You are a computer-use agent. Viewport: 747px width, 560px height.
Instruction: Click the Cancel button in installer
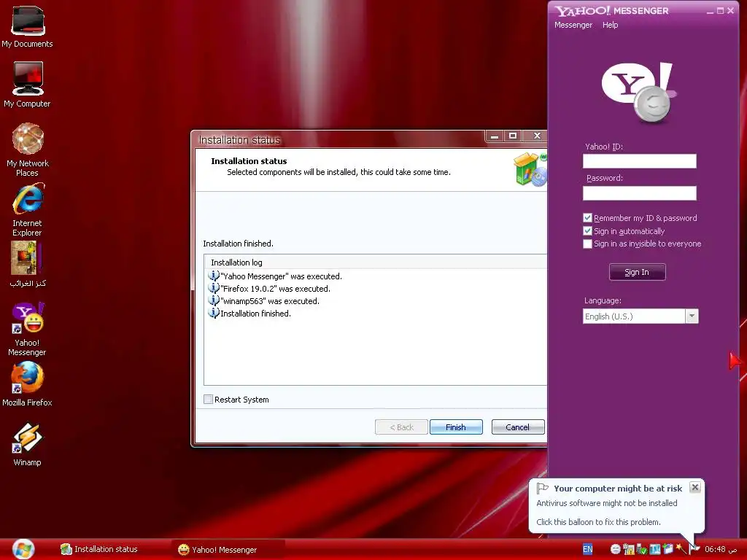[517, 427]
